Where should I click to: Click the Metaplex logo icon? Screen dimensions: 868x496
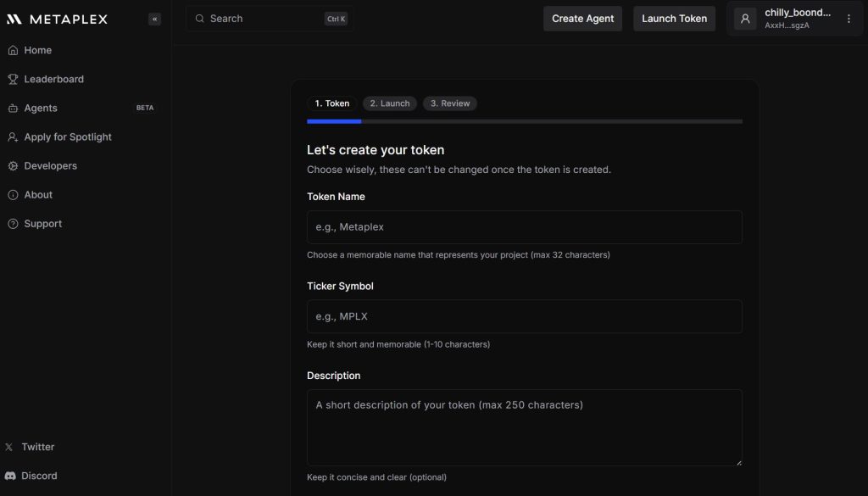[x=14, y=19]
